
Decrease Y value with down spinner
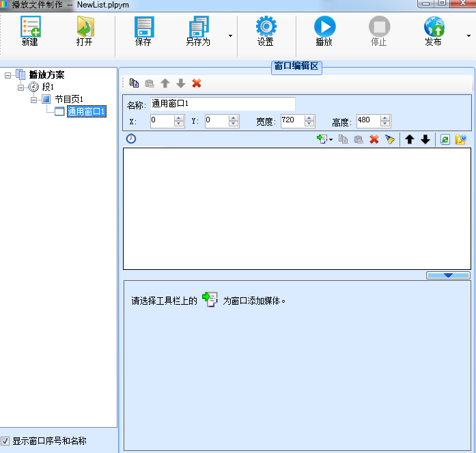(x=234, y=124)
